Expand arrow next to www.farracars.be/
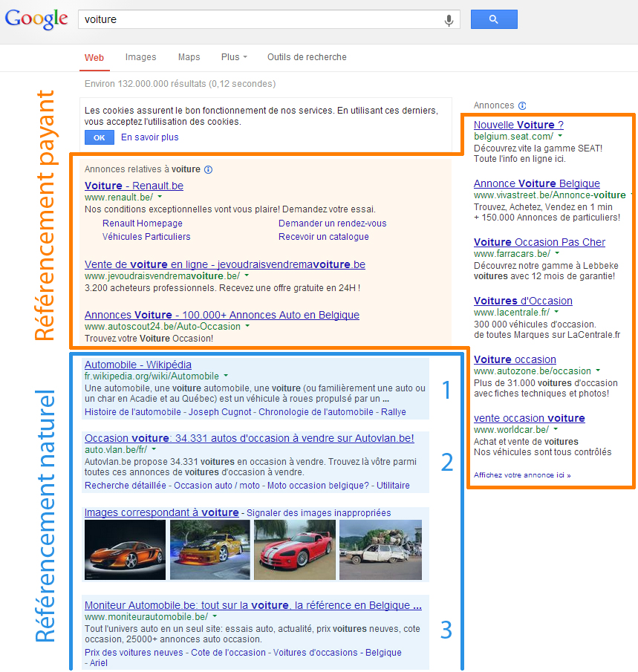The height and width of the screenshot is (672, 638). (x=556, y=253)
